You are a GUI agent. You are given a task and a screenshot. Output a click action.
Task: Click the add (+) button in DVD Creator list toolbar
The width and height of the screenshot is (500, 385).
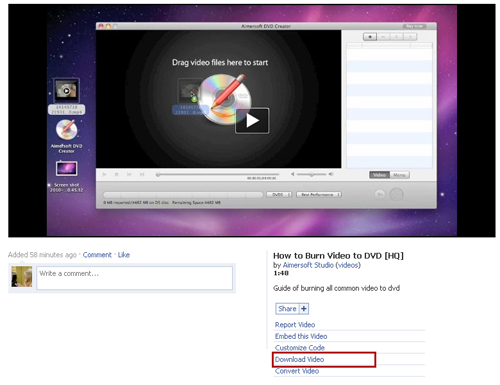370,37
